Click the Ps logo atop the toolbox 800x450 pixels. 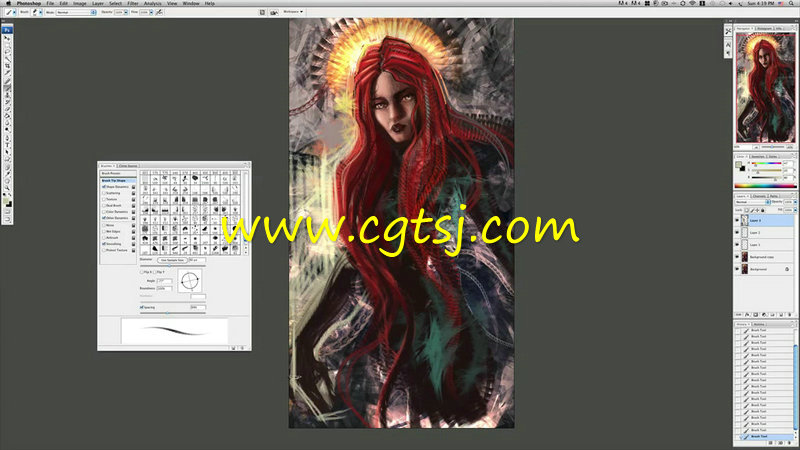point(7,30)
